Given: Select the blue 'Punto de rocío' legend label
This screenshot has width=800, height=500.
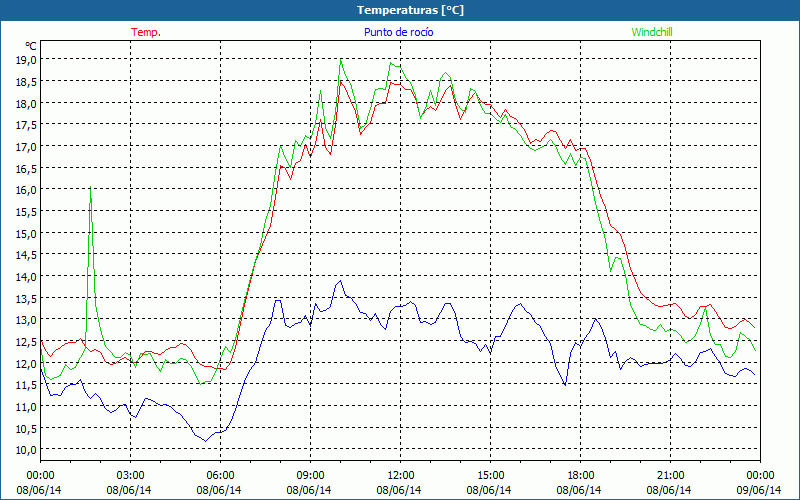Looking at the screenshot, I should tap(398, 32).
